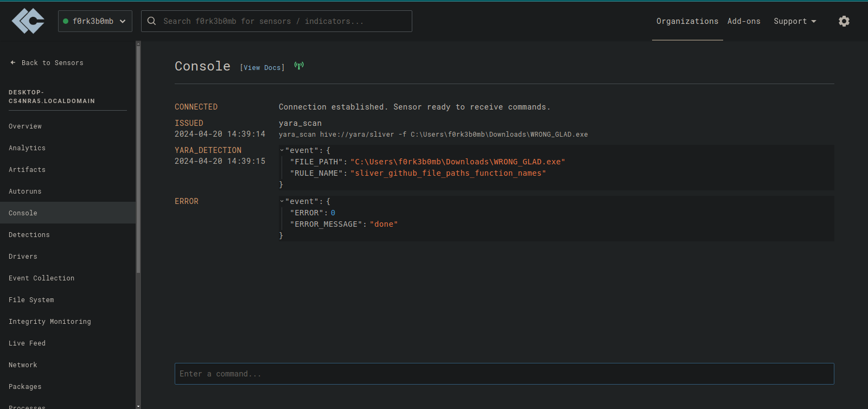Click the sliver_github_file_paths_function_names rule value
This screenshot has height=409, width=868.
(448, 173)
